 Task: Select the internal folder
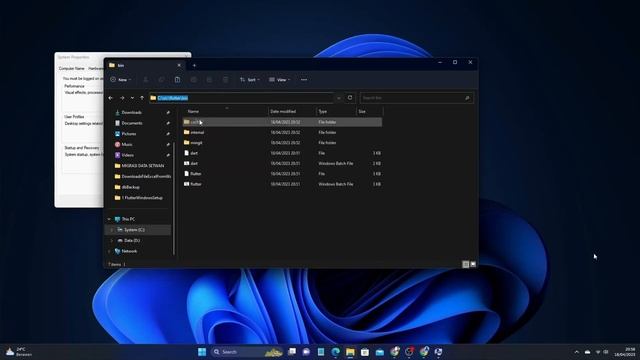197,132
